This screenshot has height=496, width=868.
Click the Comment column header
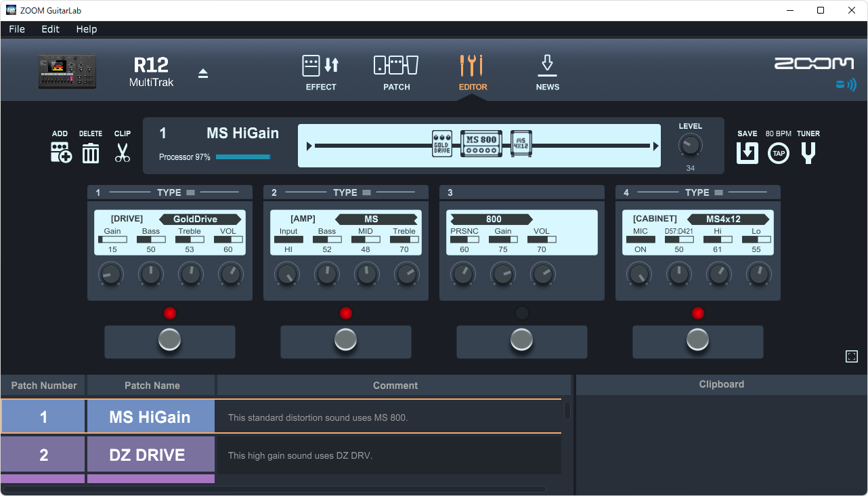coord(395,385)
